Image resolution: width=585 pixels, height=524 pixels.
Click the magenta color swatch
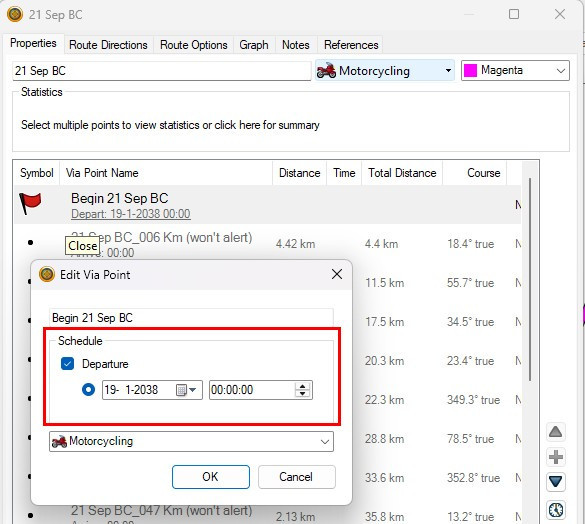[x=470, y=71]
